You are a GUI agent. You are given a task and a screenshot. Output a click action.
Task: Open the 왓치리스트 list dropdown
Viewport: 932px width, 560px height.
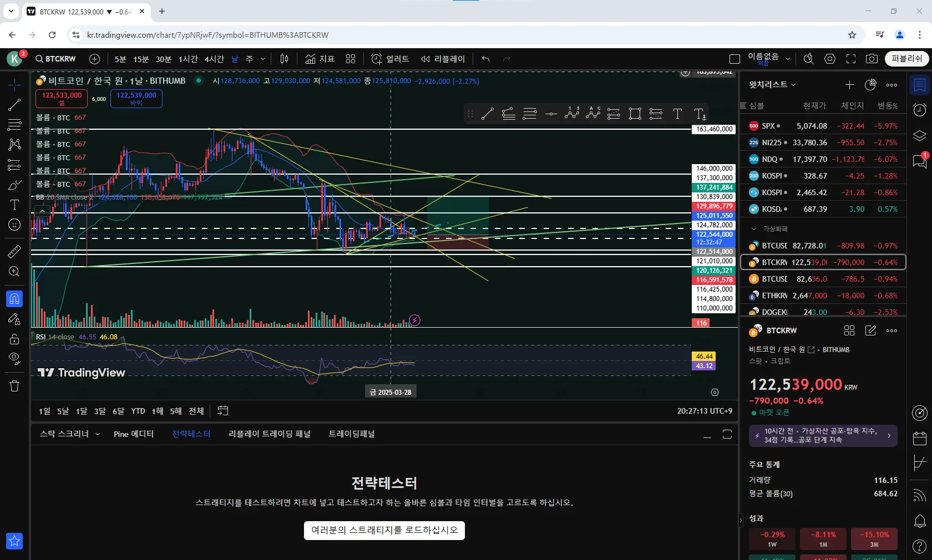pyautogui.click(x=772, y=84)
